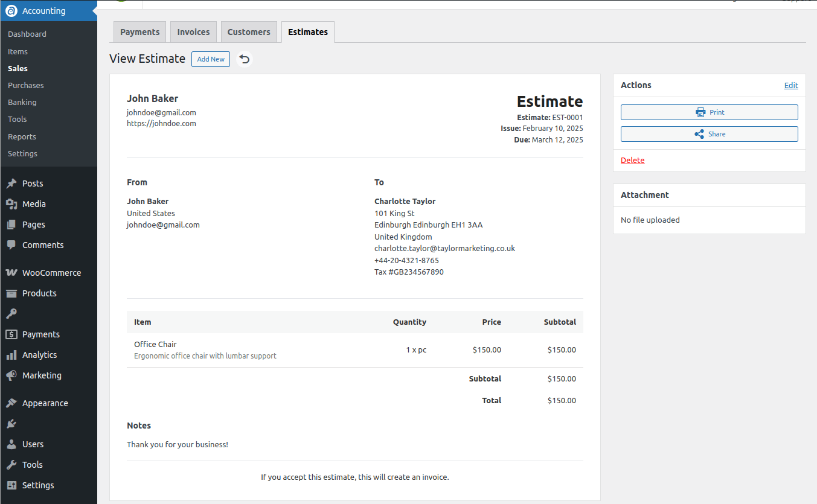Click the red Delete link
Viewport: 817px width, 504px height.
[x=633, y=161]
